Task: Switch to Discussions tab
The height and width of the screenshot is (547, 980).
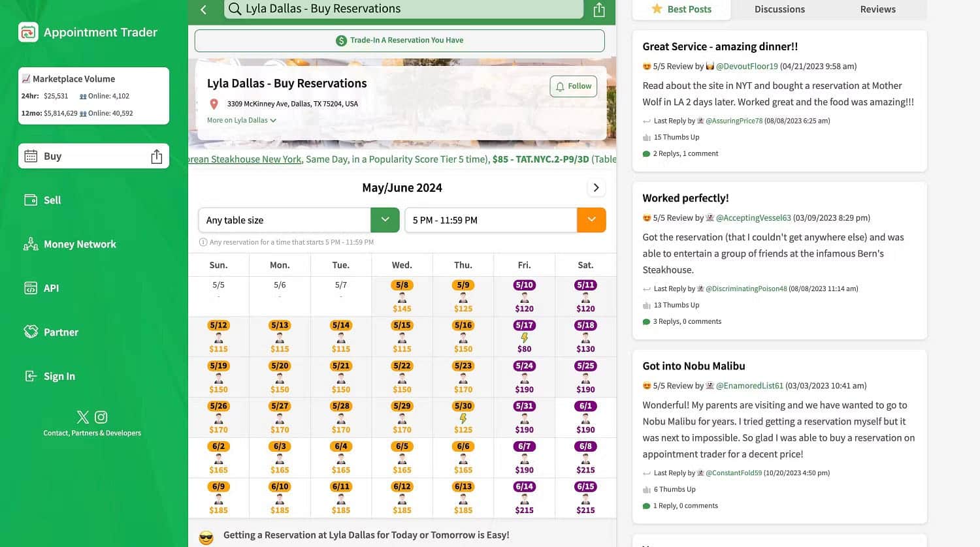Action: 779,9
